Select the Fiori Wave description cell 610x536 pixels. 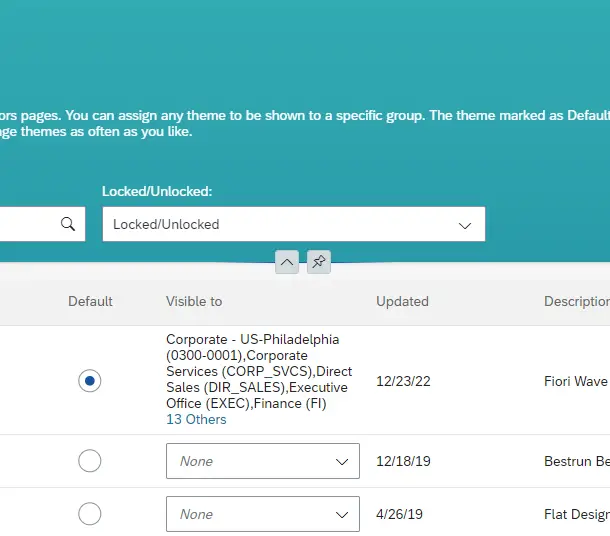pos(575,381)
